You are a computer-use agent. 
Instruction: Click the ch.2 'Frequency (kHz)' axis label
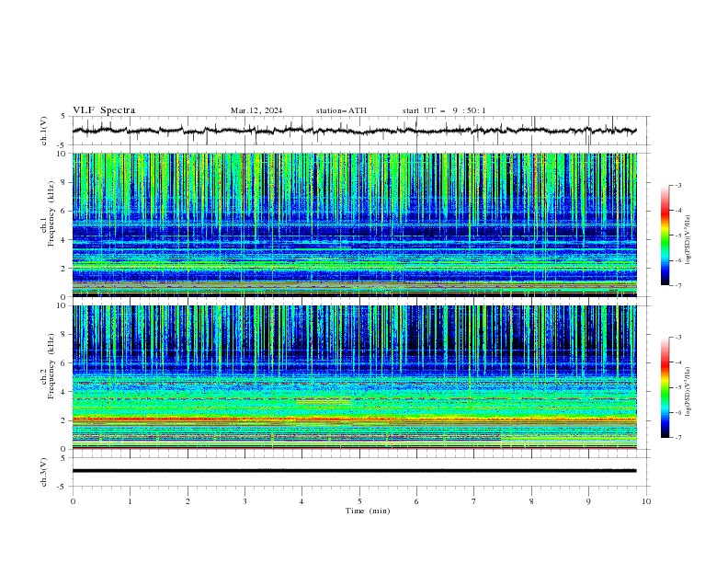pos(51,366)
